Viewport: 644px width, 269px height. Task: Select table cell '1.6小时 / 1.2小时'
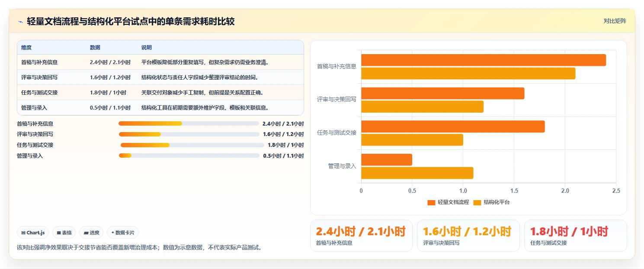click(110, 78)
